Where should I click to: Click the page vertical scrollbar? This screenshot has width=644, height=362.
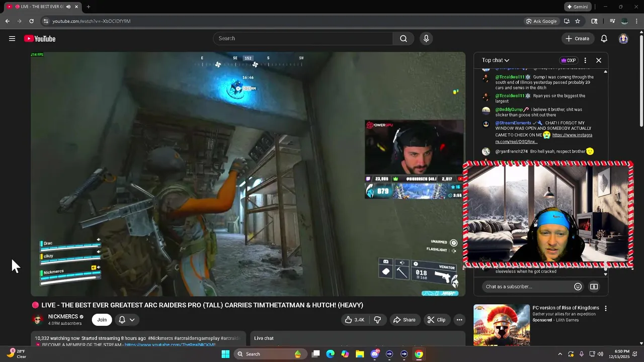click(x=641, y=80)
